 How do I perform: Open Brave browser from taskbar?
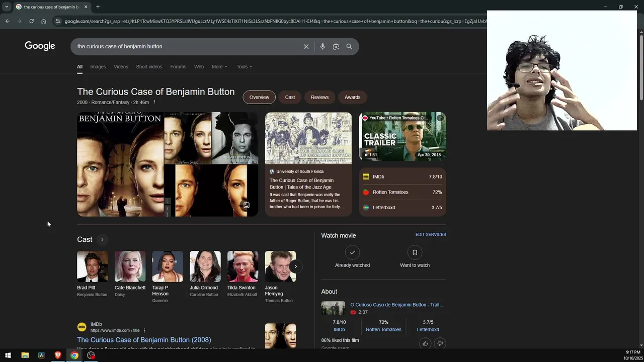(x=58, y=355)
